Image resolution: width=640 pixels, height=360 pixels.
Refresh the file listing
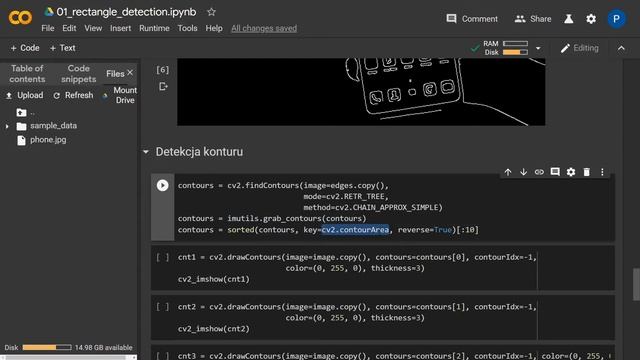point(73,95)
